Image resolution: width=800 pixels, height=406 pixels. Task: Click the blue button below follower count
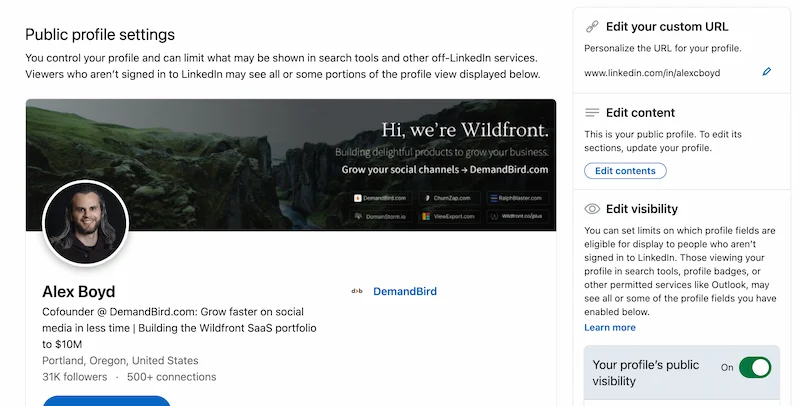[106, 400]
